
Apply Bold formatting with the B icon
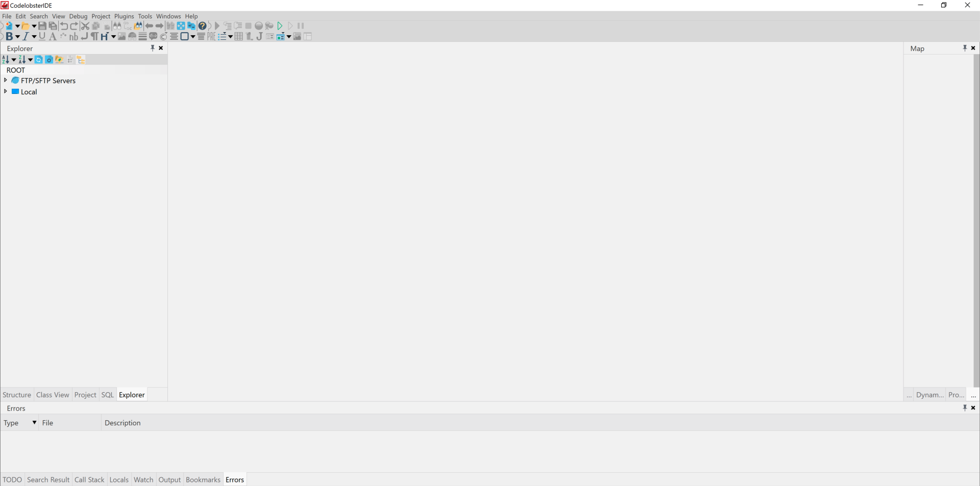coord(9,37)
